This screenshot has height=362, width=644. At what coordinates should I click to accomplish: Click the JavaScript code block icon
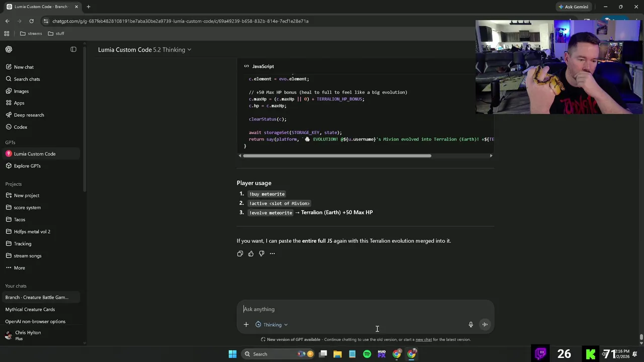[247, 66]
